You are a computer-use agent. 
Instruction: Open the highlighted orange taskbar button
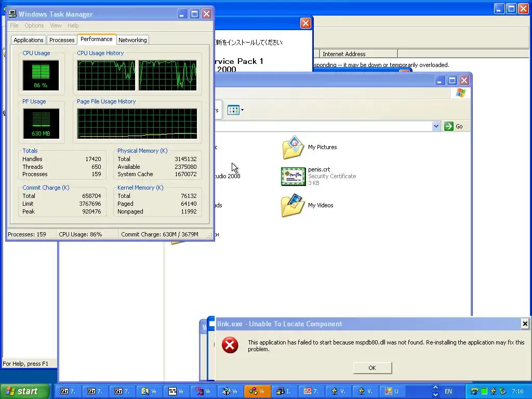[x=257, y=391]
